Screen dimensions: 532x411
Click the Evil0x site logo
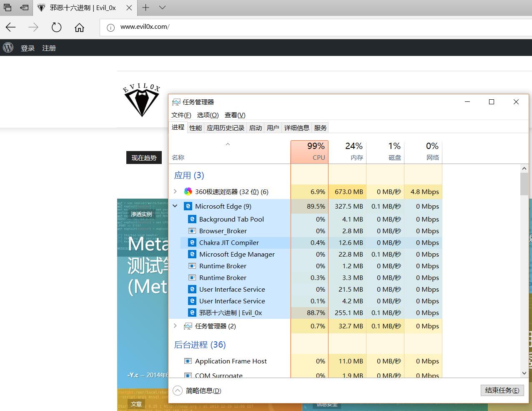pyautogui.click(x=142, y=100)
